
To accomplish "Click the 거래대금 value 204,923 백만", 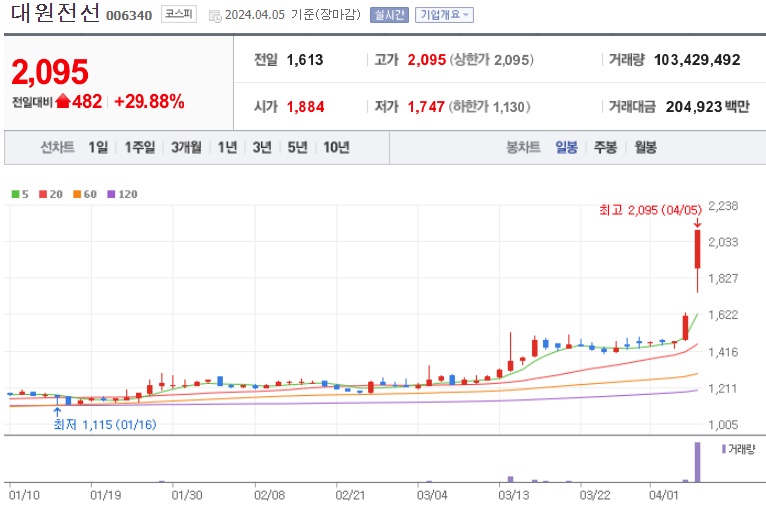I will (707, 106).
